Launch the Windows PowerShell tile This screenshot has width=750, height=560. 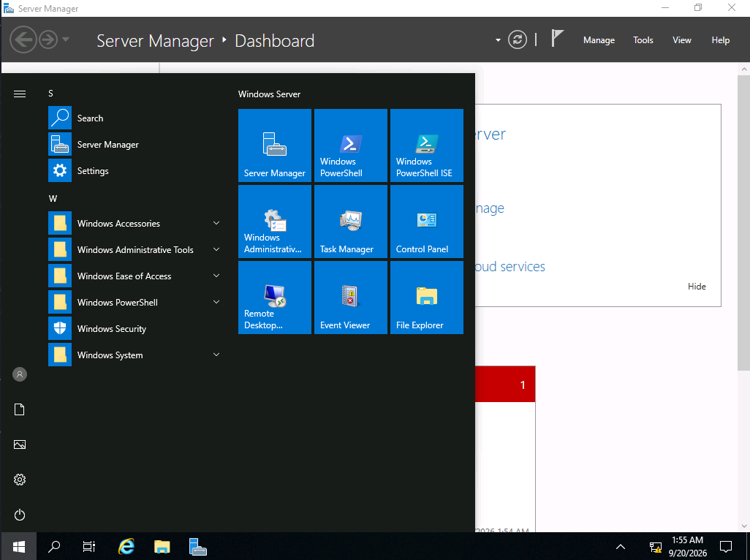pos(351,145)
